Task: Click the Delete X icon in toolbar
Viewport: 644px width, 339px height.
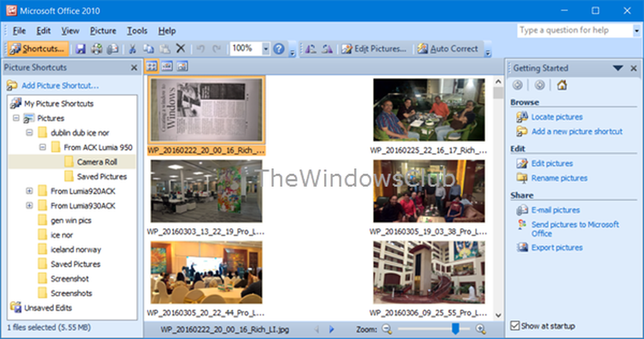Action: click(x=181, y=49)
